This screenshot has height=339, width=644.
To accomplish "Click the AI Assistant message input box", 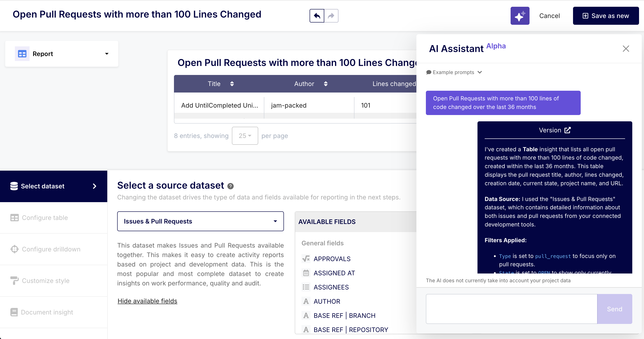I will click(x=511, y=309).
